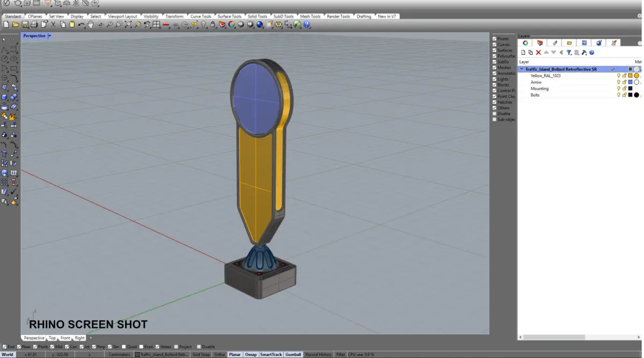
Task: Click the light bulb Hide objects icon
Action: pyautogui.click(x=204, y=25)
